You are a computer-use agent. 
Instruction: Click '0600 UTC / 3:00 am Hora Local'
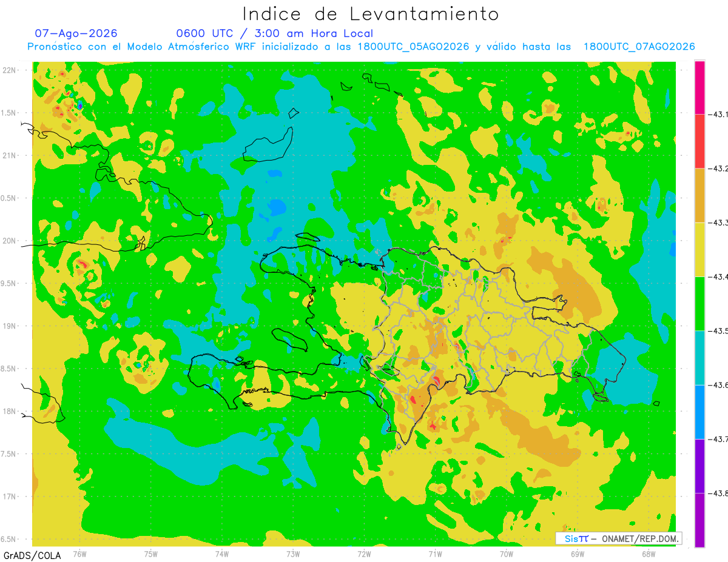(274, 33)
